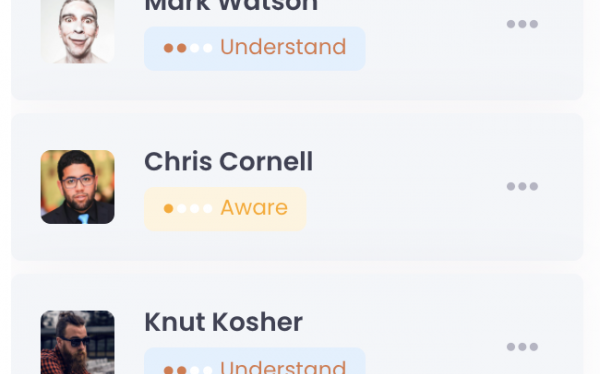Click the name Chris Cornell

pos(228,162)
